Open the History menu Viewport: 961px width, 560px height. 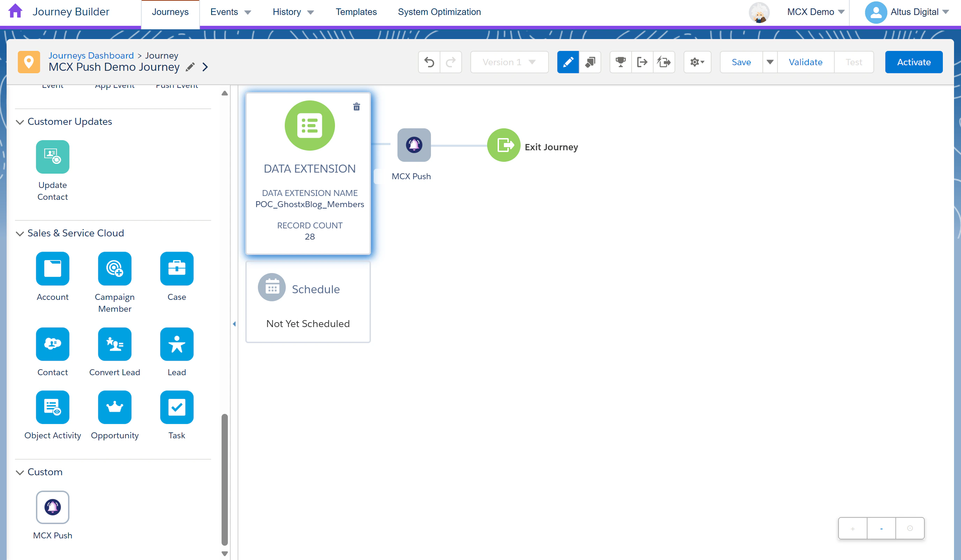click(293, 12)
